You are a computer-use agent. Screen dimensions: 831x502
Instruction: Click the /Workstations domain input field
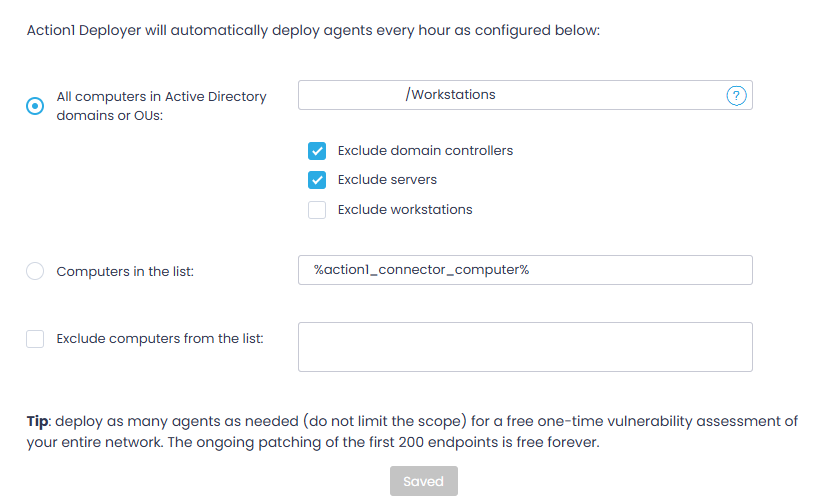510,95
